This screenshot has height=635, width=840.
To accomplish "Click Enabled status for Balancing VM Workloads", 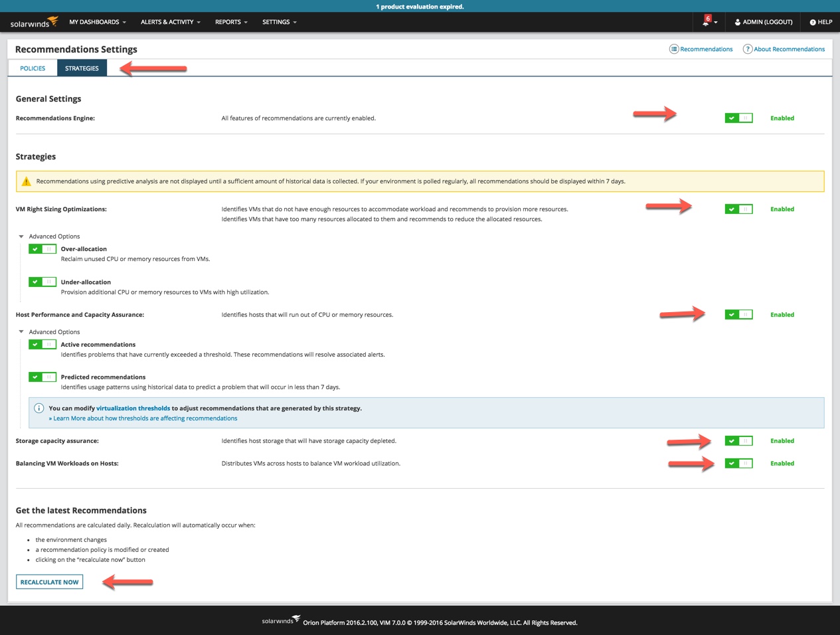I will (x=782, y=464).
